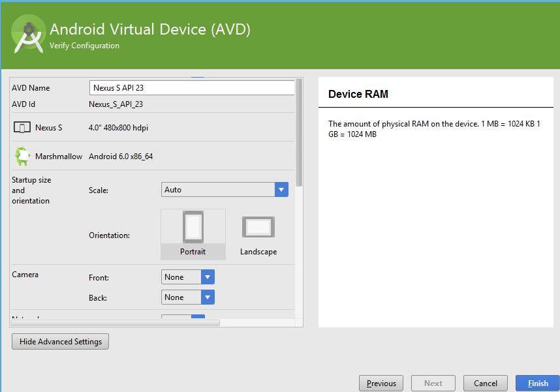Click the Nexus S device icon

[x=22, y=127]
